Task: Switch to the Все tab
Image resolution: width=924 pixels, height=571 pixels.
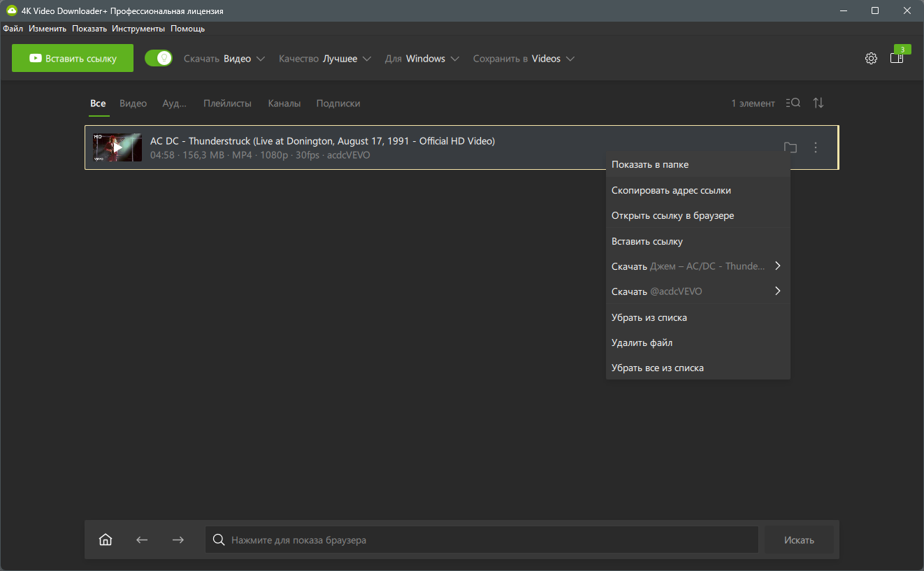Action: (x=98, y=103)
